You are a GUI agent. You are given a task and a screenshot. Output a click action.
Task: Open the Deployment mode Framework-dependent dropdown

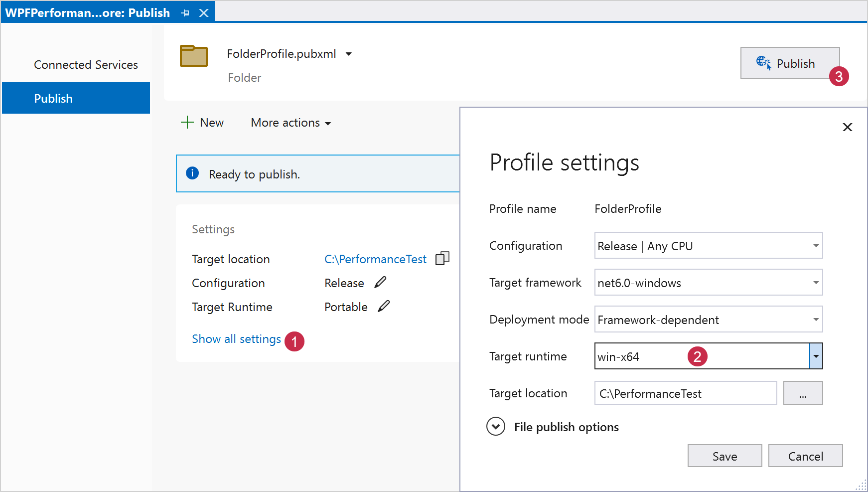(x=708, y=320)
